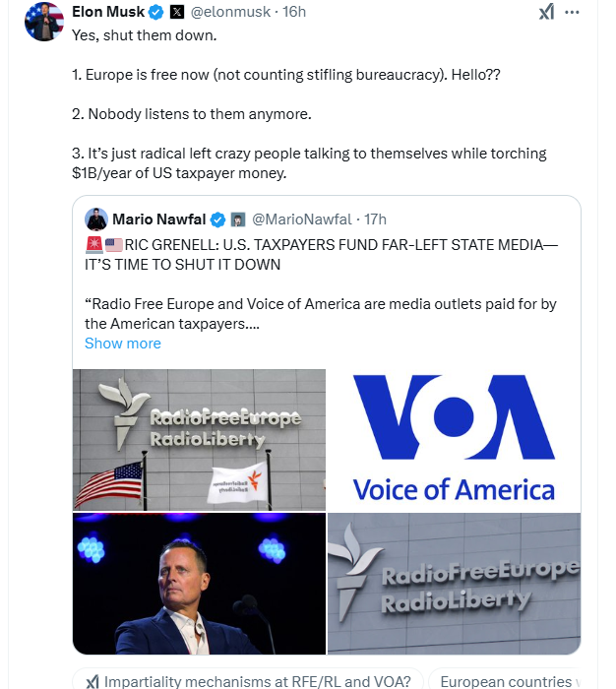Expand quoted post with Show more
This screenshot has height=689, width=616.
(x=122, y=344)
